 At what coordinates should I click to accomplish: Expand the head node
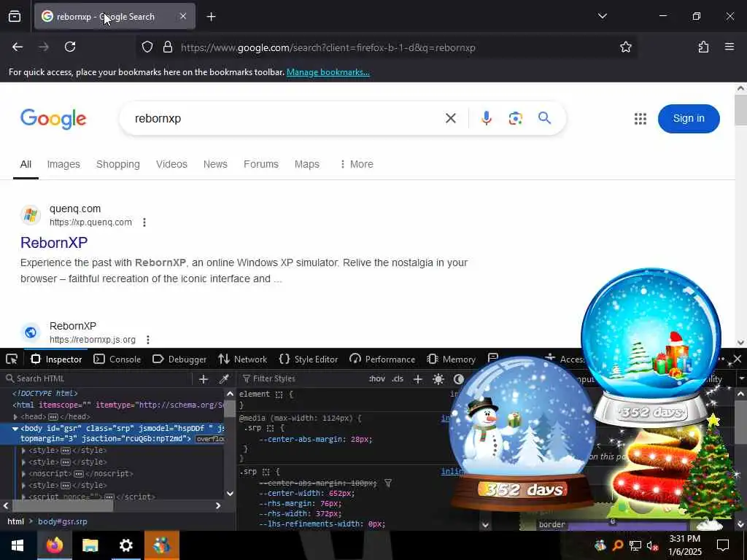(15, 416)
